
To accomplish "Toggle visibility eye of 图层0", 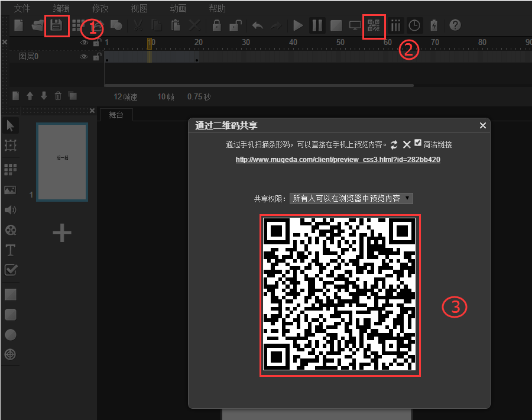I will (x=84, y=57).
